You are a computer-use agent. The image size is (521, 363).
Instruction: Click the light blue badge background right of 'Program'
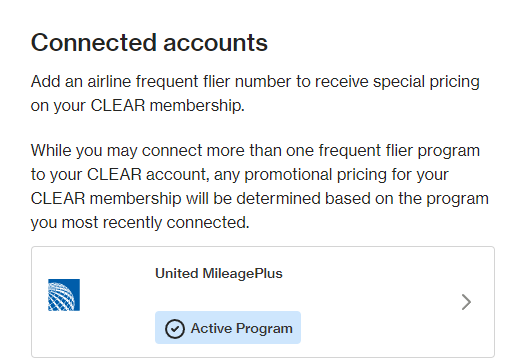click(x=297, y=327)
